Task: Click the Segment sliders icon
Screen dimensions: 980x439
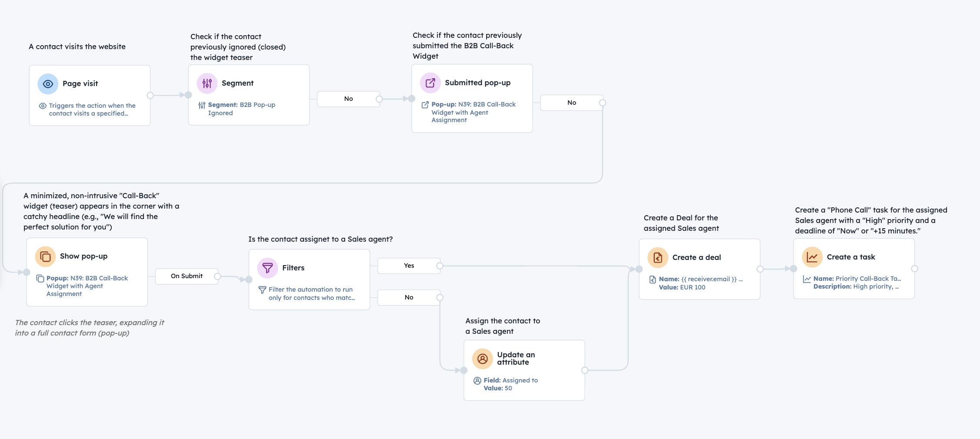Action: (x=207, y=83)
